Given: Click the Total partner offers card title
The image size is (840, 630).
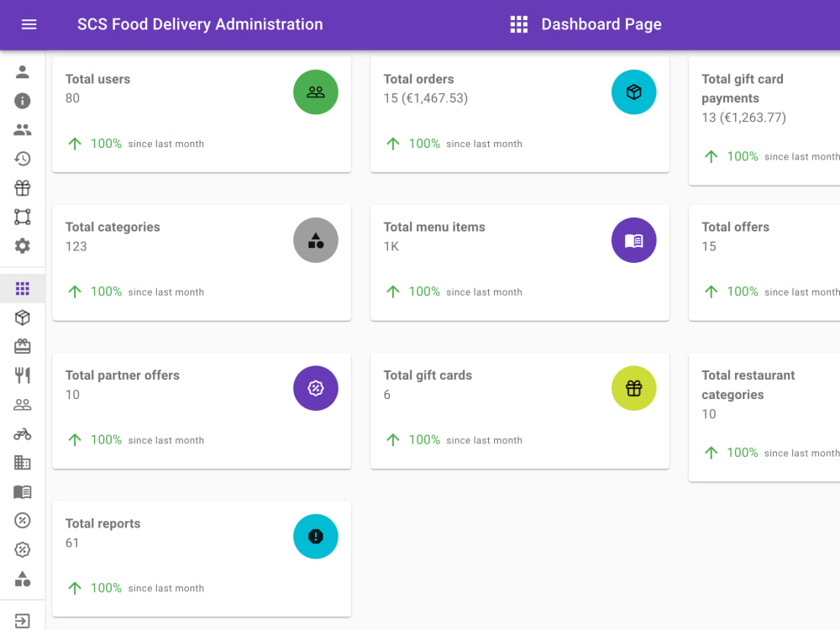Looking at the screenshot, I should (x=122, y=375).
